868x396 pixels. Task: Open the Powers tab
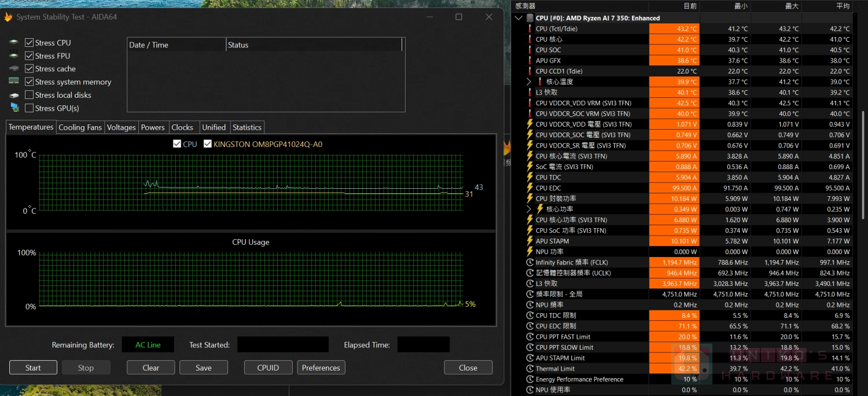[153, 127]
